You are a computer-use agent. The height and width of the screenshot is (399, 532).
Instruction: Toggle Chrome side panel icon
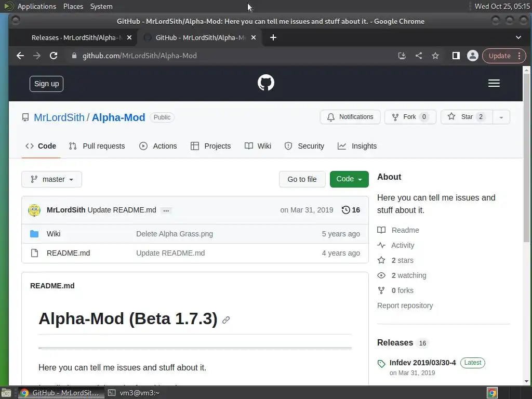click(456, 56)
